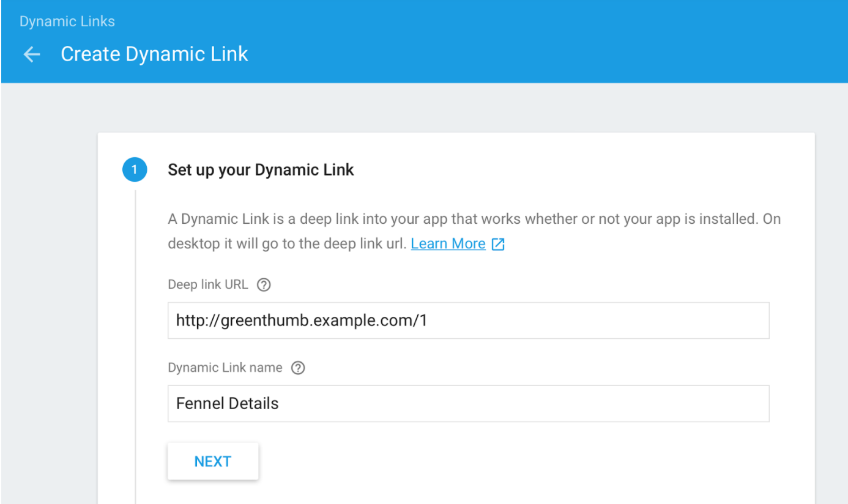Click the Deep link URL help icon
The height and width of the screenshot is (504, 848).
pyautogui.click(x=264, y=285)
